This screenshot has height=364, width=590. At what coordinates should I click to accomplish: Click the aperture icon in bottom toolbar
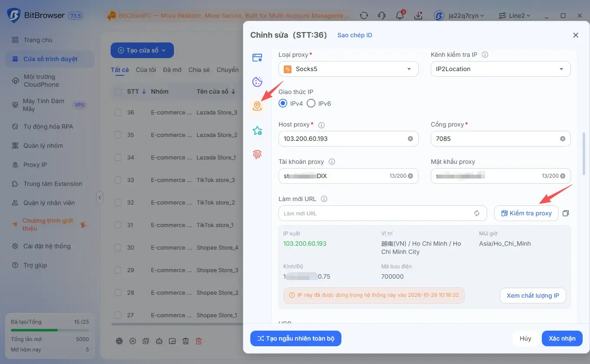(x=119, y=341)
